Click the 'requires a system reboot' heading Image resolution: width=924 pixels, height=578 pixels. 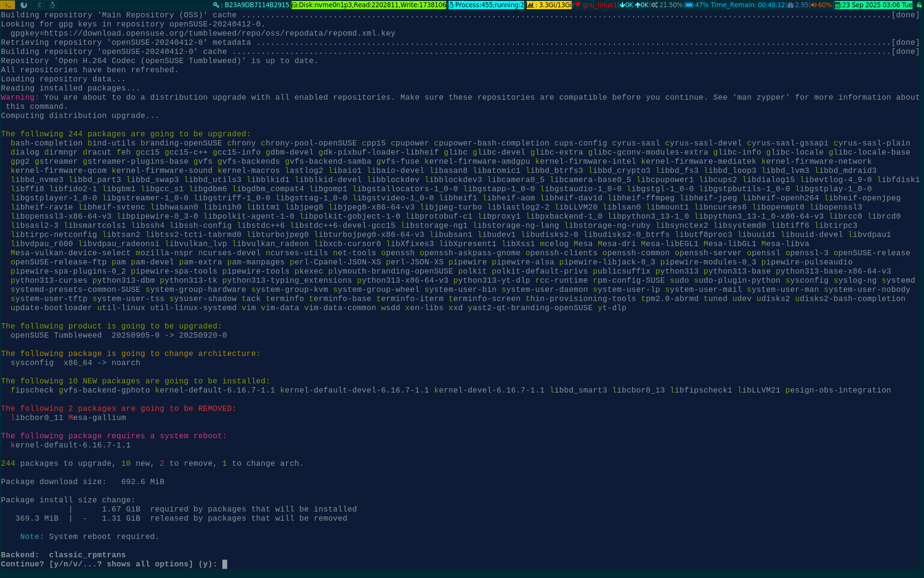pos(114,436)
